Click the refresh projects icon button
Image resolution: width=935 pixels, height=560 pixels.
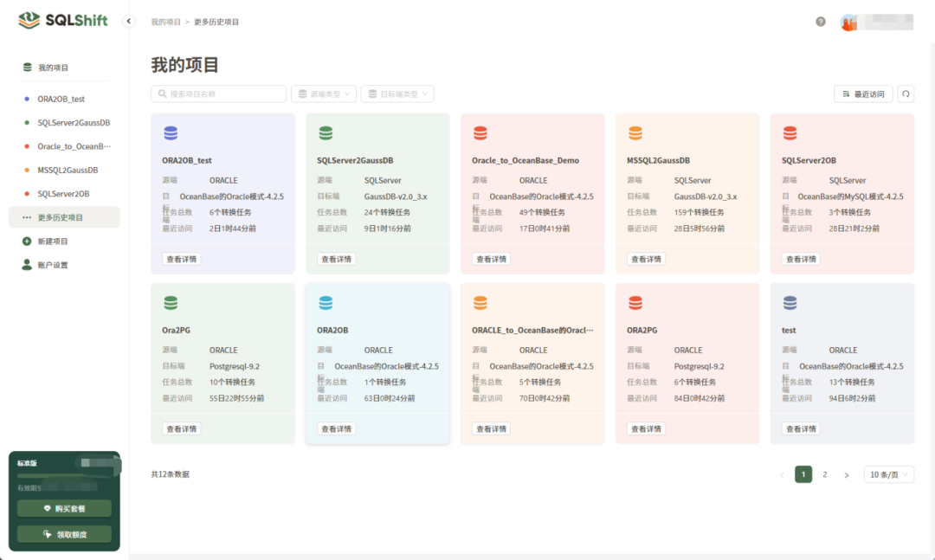pyautogui.click(x=906, y=93)
